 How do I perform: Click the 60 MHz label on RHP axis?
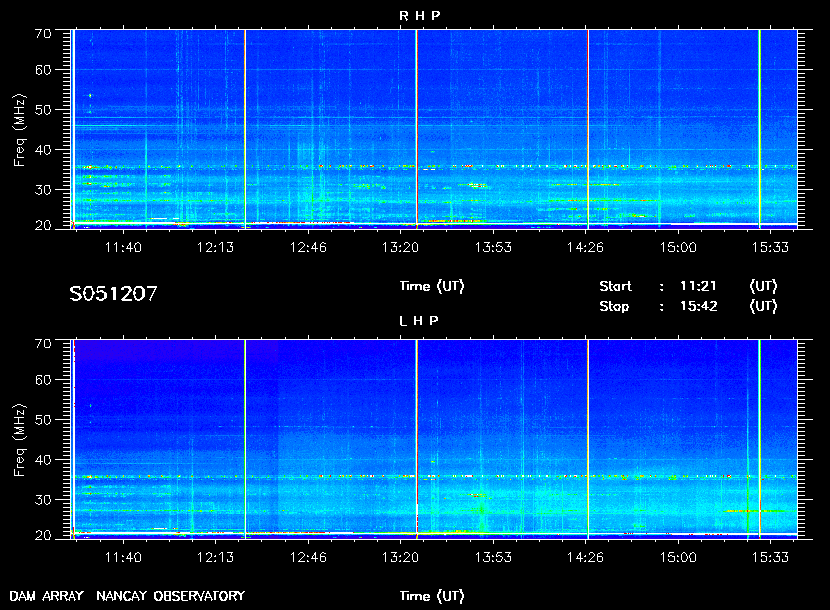click(x=43, y=70)
